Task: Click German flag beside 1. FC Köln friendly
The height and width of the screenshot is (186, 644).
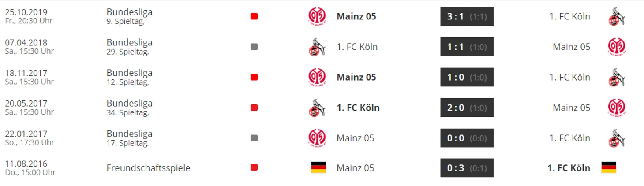Action: click(609, 168)
